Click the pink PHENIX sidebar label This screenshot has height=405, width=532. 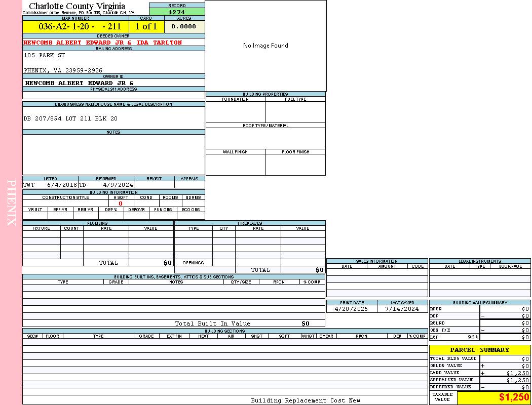[x=11, y=202]
